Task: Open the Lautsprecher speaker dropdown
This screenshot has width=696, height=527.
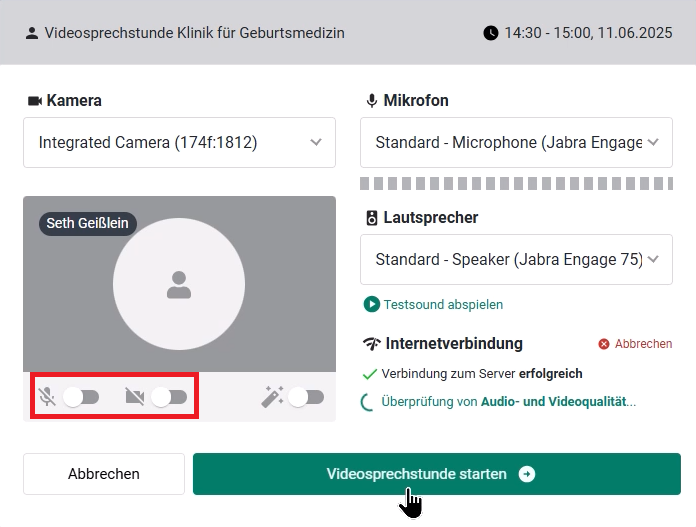Action: pyautogui.click(x=516, y=260)
